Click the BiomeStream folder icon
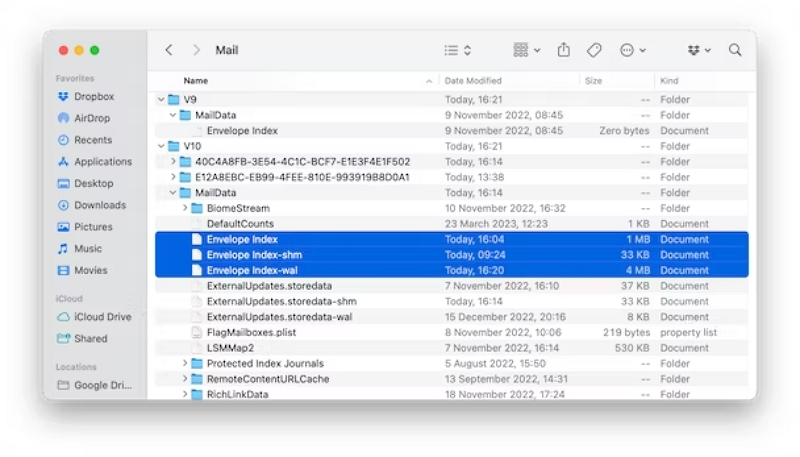This screenshot has width=800, height=457. point(197,208)
